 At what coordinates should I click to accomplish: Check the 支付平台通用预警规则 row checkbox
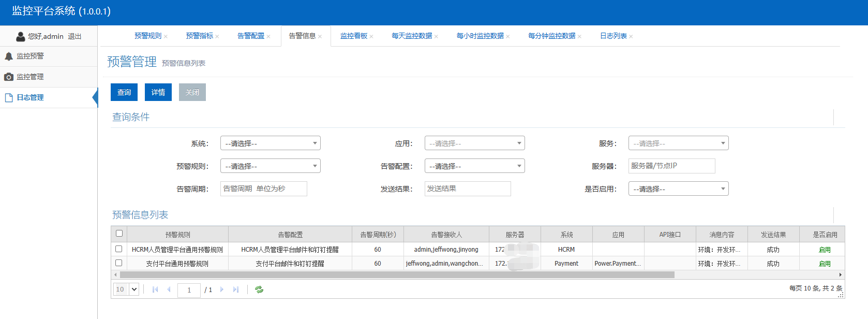pos(119,263)
